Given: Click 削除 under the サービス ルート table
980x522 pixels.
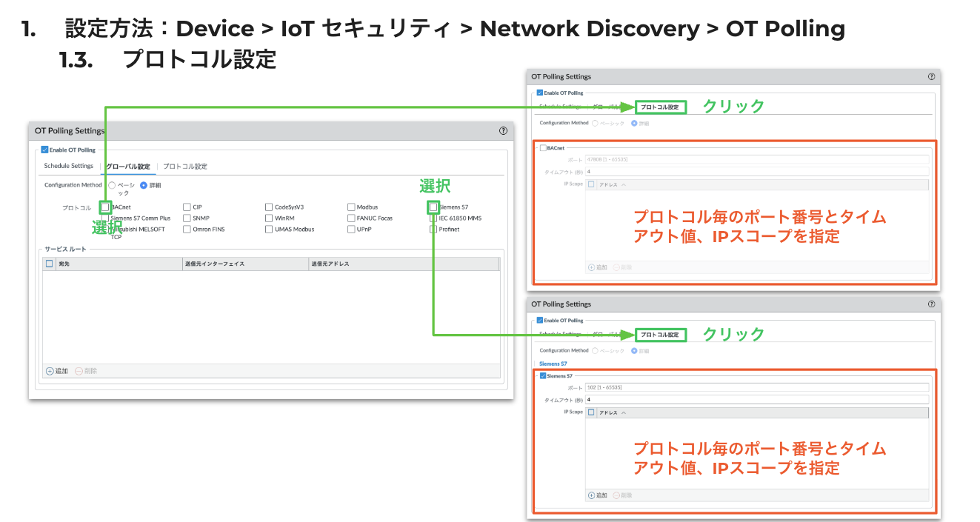Looking at the screenshot, I should coord(86,371).
